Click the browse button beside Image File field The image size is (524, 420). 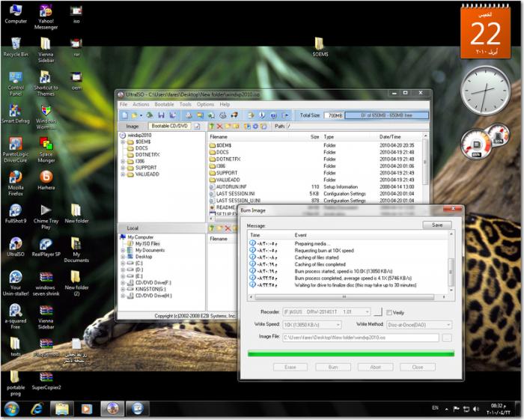(447, 338)
